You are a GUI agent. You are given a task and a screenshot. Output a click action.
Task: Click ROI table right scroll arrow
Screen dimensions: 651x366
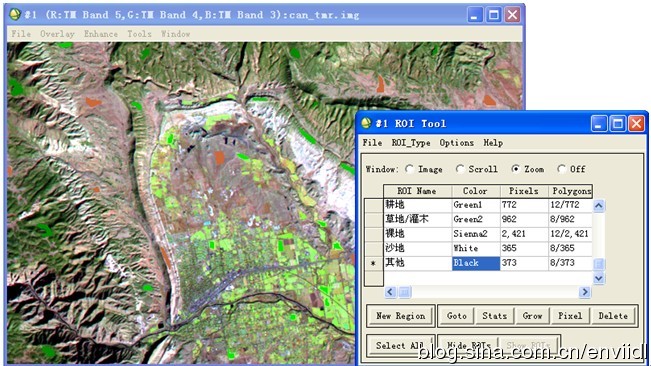click(585, 292)
